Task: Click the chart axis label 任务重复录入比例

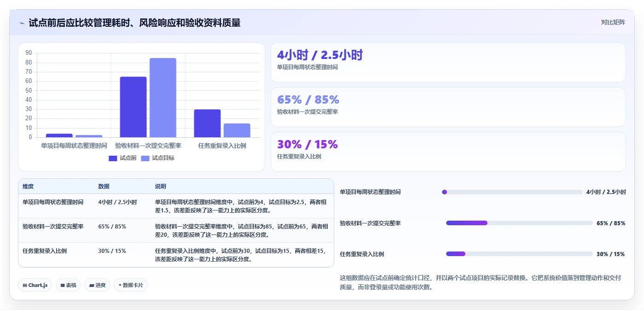Action: point(222,146)
